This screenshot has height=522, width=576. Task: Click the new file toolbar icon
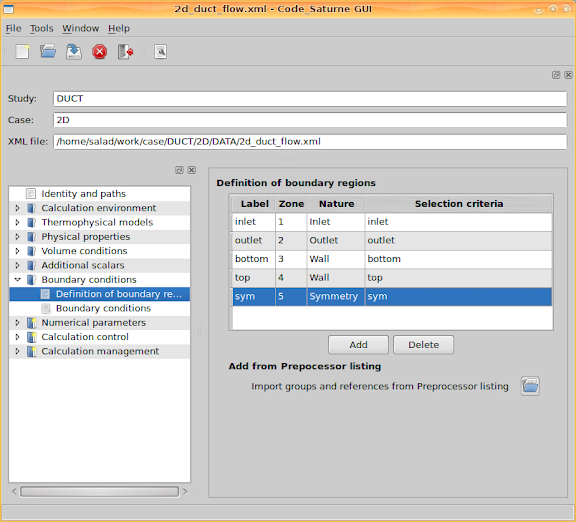point(22,51)
